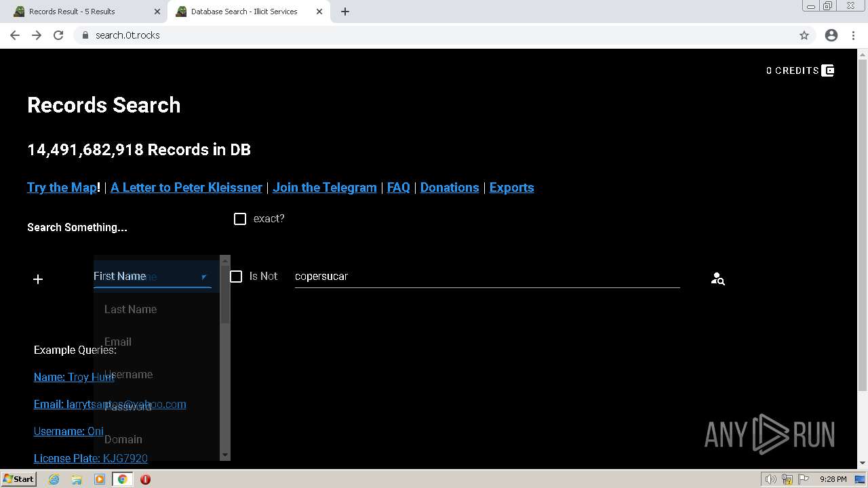Follow the Join the Telegram link
This screenshot has height=488, width=868.
[325, 188]
